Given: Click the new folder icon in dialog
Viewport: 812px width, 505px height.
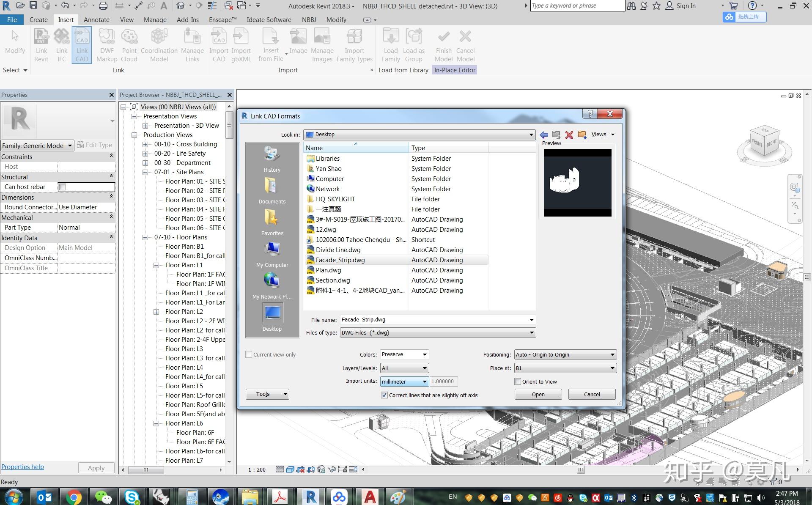Looking at the screenshot, I should pyautogui.click(x=582, y=135).
